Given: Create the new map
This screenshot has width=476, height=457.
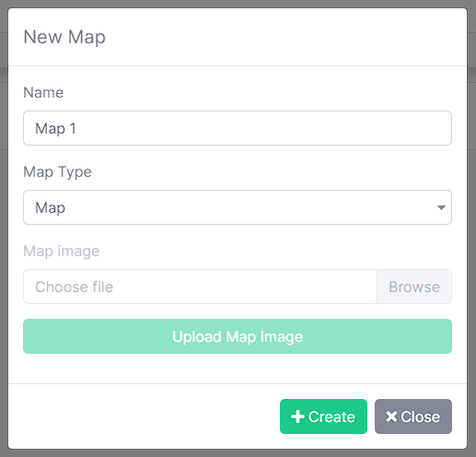Looking at the screenshot, I should (323, 416).
